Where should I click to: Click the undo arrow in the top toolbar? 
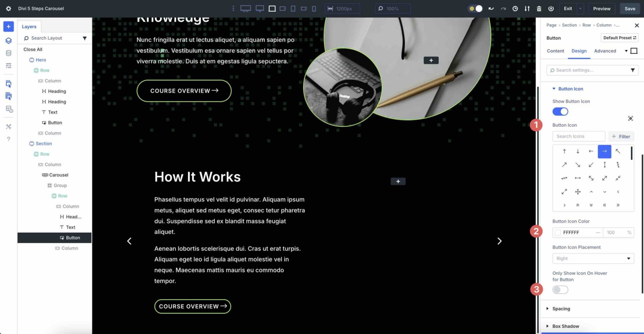pyautogui.click(x=491, y=8)
